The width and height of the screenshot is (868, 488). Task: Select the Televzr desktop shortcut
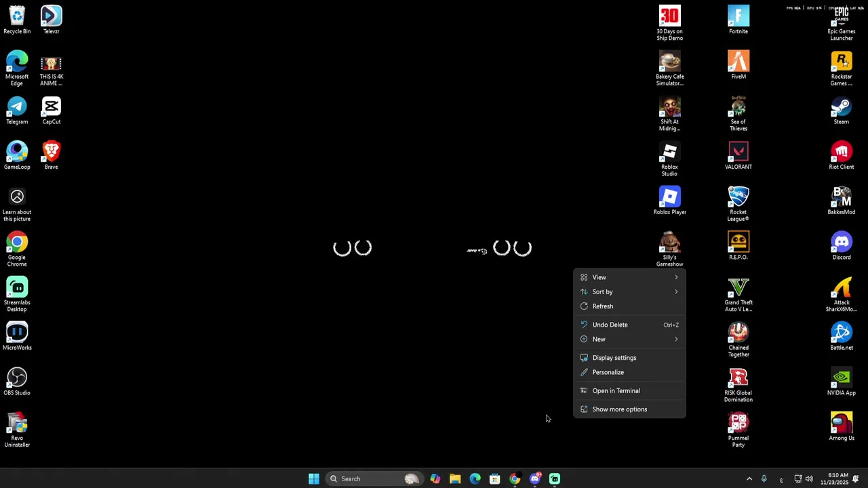[x=51, y=20]
